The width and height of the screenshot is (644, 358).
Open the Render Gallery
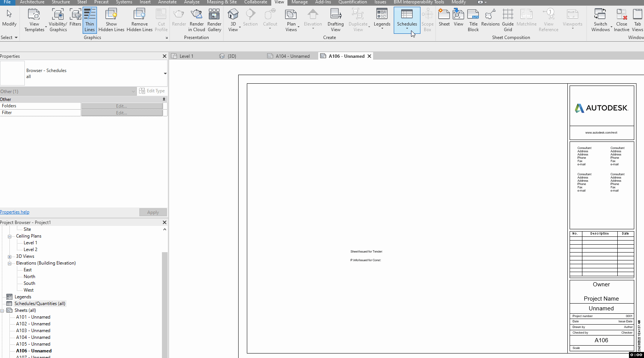[x=214, y=20]
